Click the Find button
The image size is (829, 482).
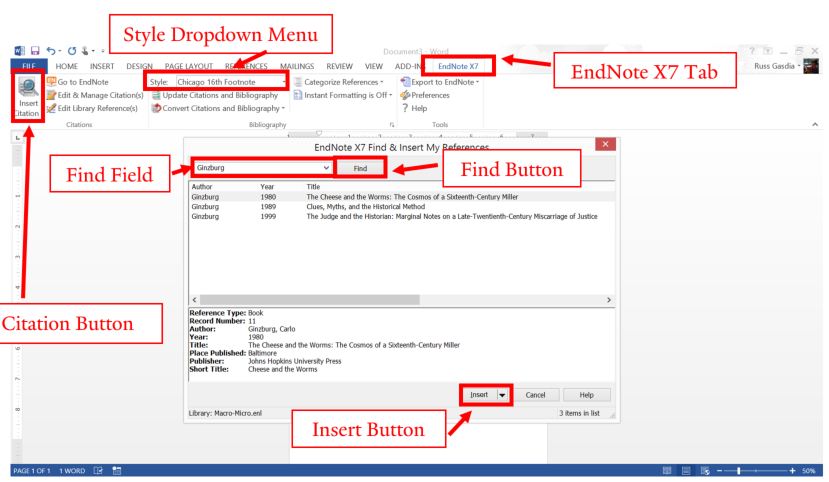click(361, 168)
